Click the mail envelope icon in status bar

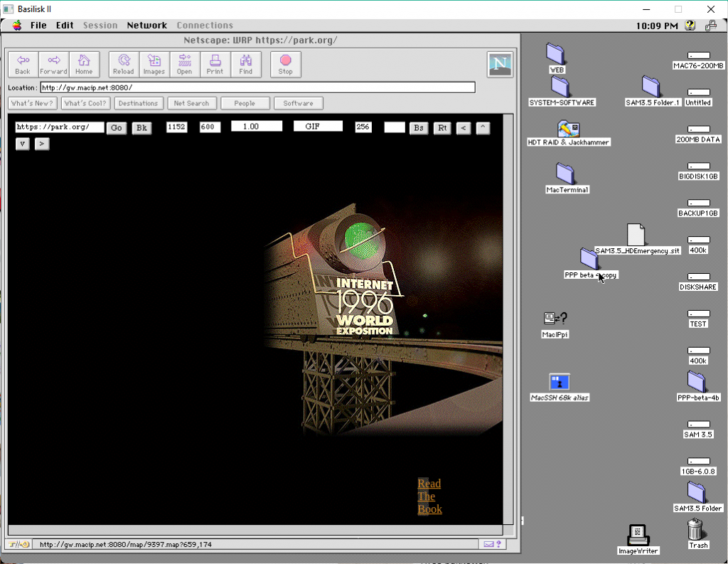click(x=489, y=545)
